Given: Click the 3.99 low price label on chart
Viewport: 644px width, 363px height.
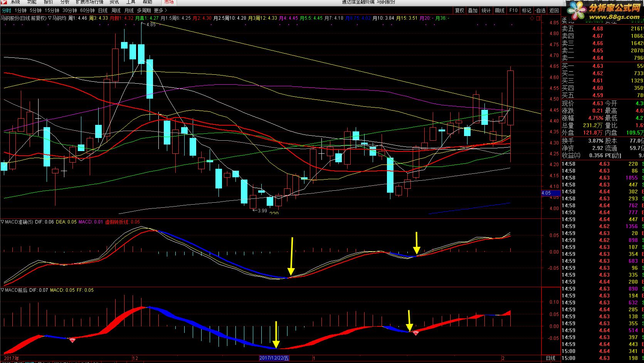Looking at the screenshot, I should coord(262,210).
